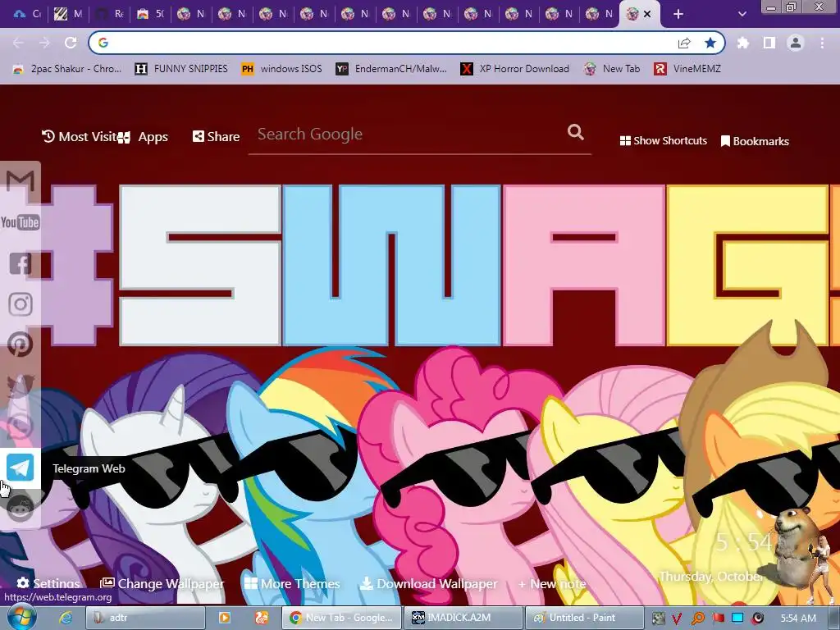This screenshot has width=840, height=630.
Task: Click the 5:54 AM taskbar clock
Action: coord(798,619)
